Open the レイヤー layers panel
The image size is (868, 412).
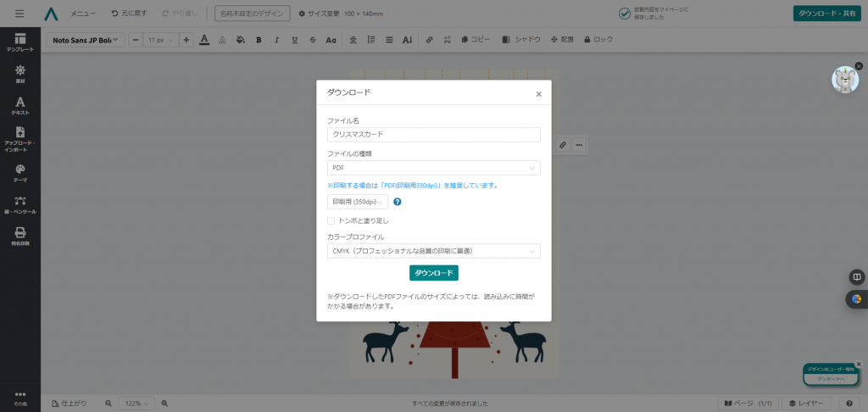[x=807, y=404]
